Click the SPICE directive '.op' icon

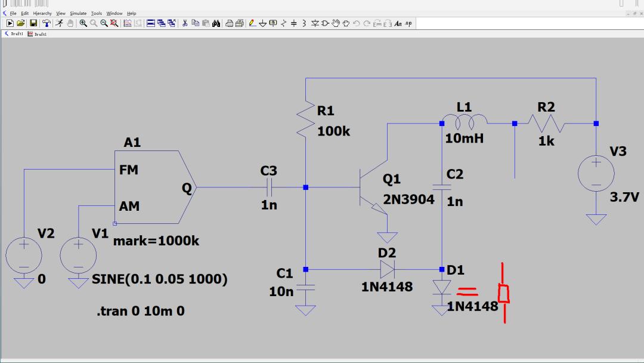(x=408, y=23)
